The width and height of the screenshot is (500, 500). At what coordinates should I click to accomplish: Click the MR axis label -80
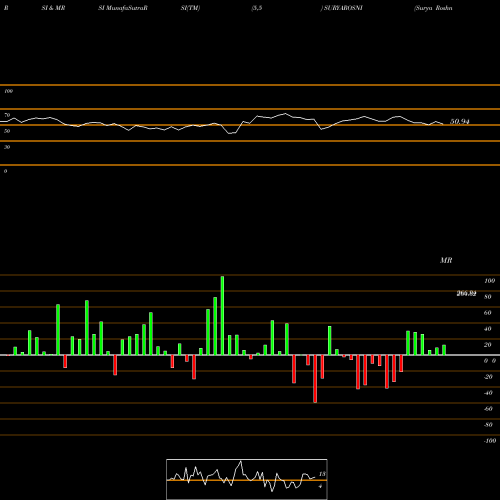488,425
